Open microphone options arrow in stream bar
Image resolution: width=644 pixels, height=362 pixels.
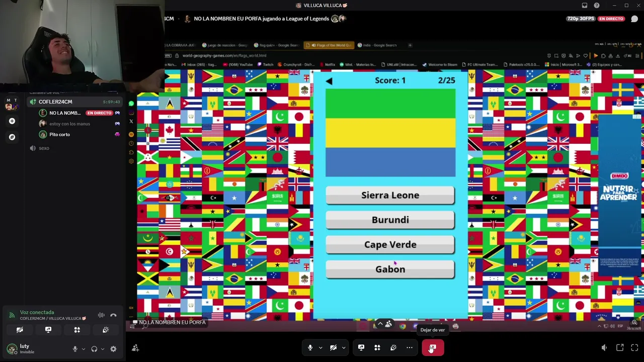[320, 347]
